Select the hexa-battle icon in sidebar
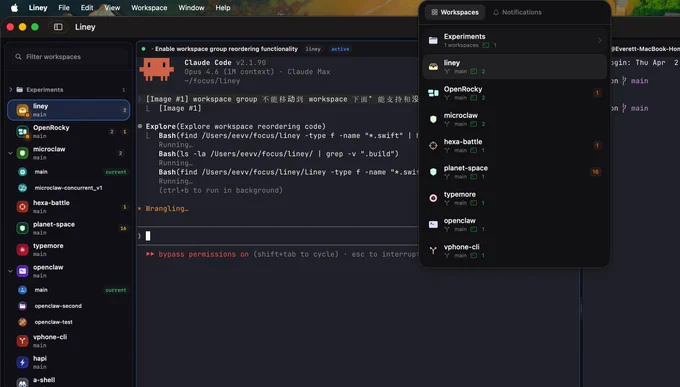 23,207
